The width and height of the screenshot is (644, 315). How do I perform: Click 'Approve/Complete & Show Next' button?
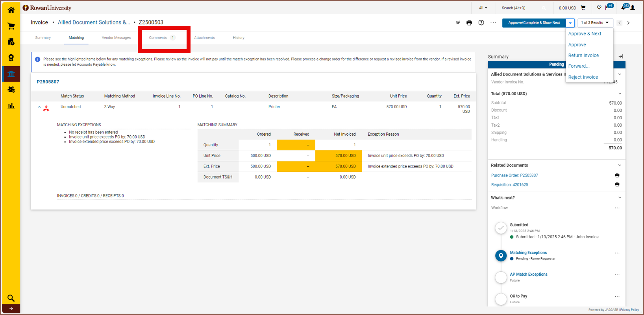coord(534,23)
